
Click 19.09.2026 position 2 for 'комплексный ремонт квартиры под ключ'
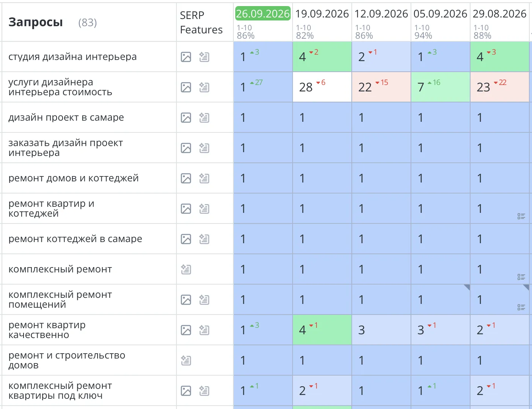pos(322,391)
